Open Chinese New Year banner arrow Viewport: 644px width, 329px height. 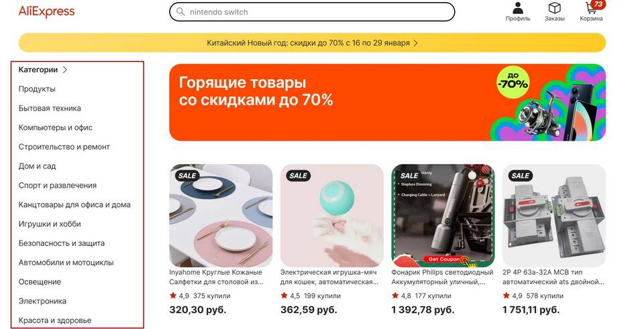[x=416, y=43]
